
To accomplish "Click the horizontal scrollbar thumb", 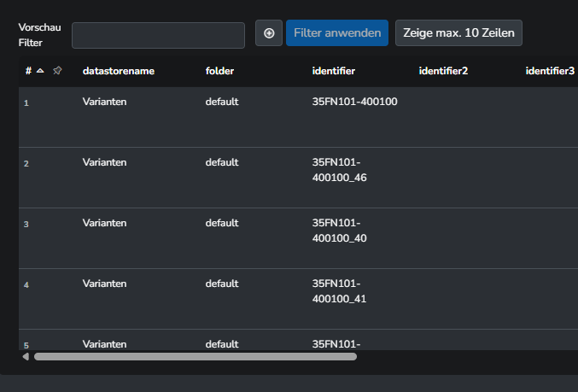I will point(195,356).
